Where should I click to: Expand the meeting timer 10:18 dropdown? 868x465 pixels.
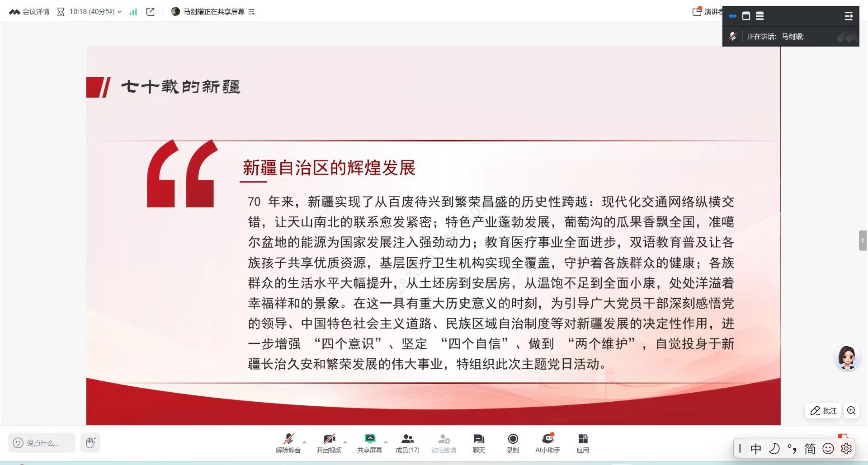119,12
